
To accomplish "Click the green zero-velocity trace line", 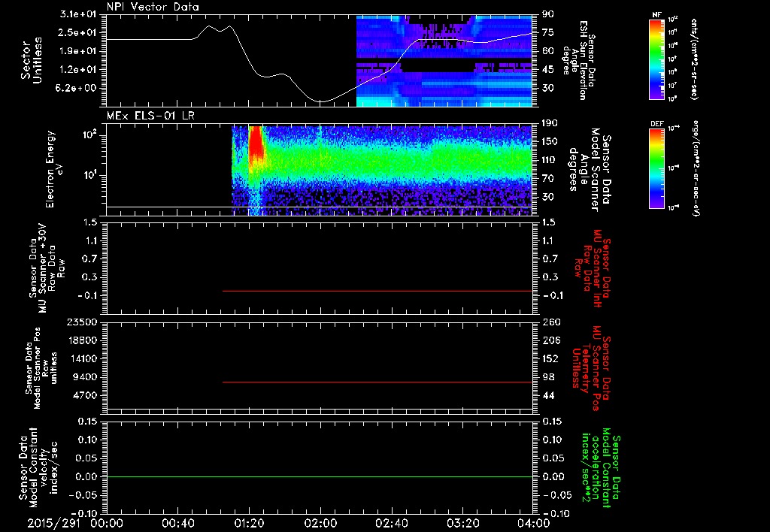I will point(320,476).
